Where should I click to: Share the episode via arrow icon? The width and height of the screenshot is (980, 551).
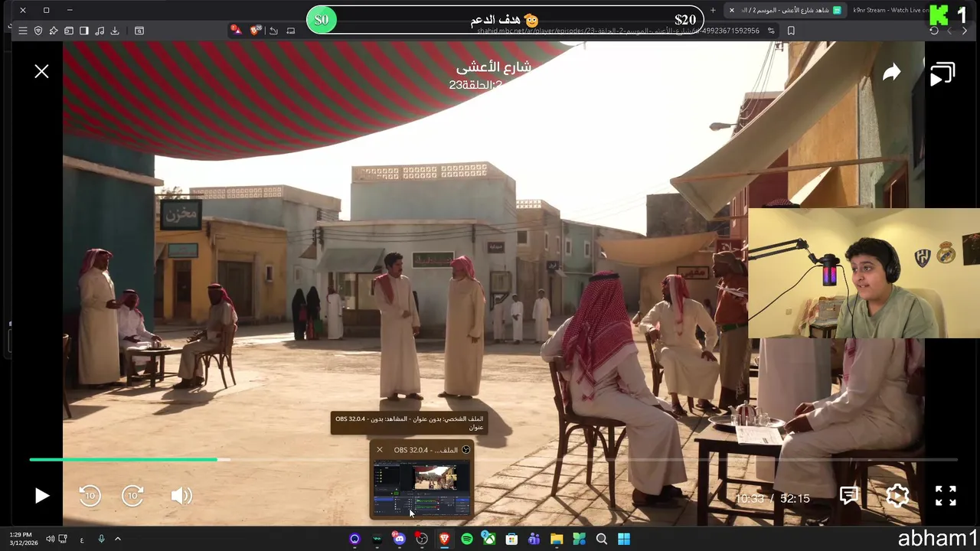click(892, 73)
